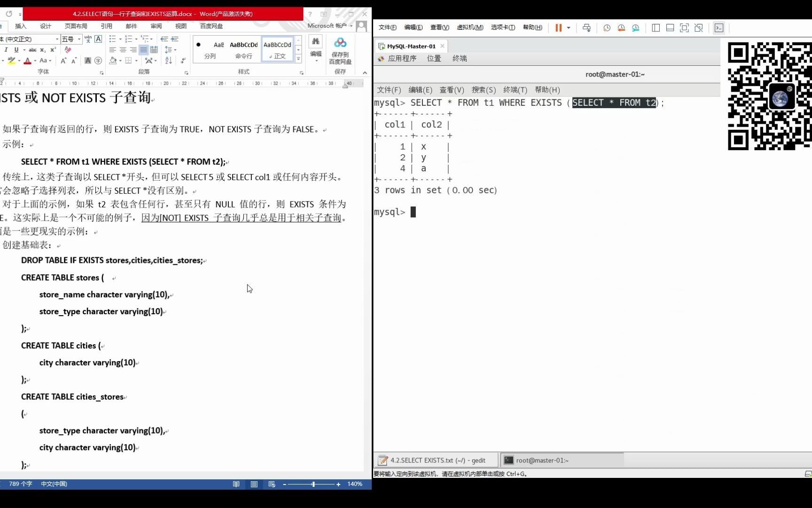The image size is (812, 508).
Task: Select the 正文 style
Action: (277, 49)
